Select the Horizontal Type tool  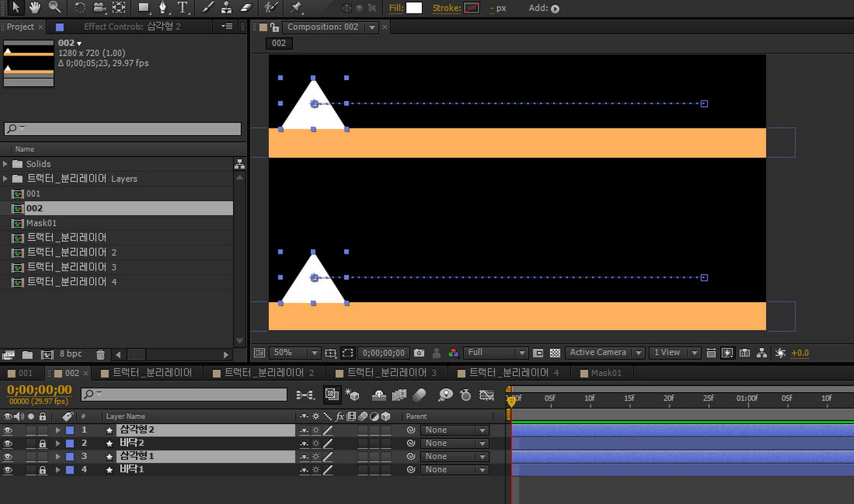click(182, 8)
